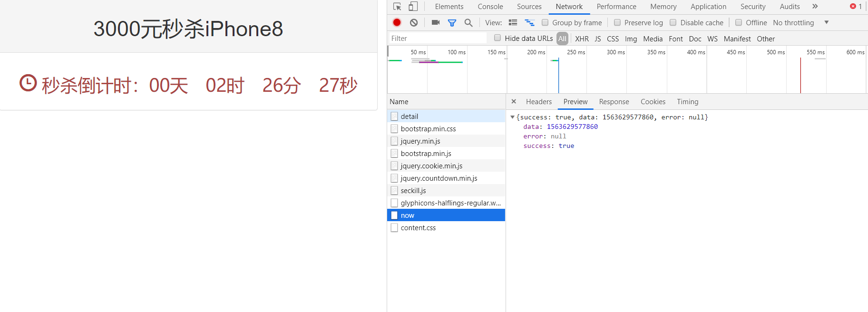Focus the network Filter text box

437,38
